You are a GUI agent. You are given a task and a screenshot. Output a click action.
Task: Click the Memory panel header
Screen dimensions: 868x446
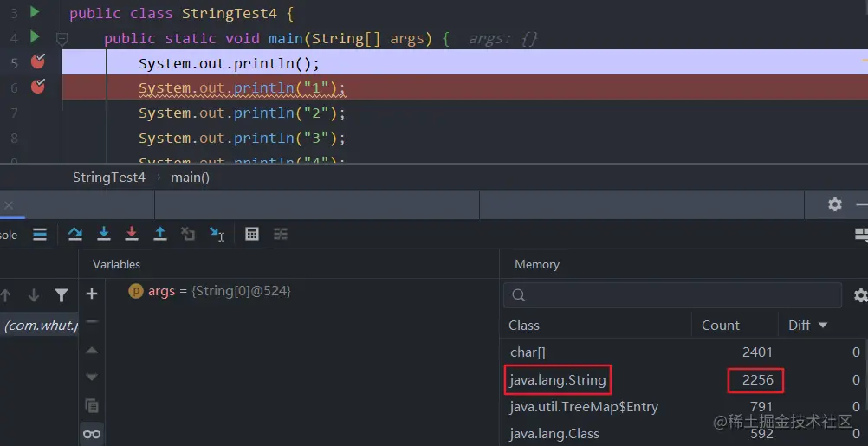point(537,264)
